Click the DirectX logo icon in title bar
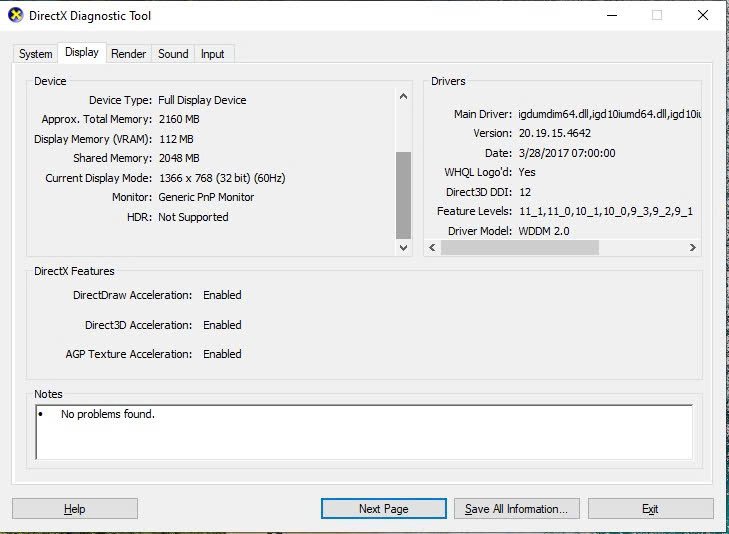The image size is (729, 534). 15,15
